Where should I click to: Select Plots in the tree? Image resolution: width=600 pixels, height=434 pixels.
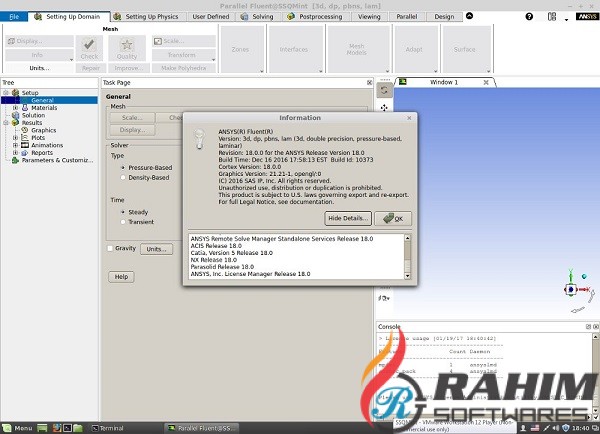tap(38, 137)
